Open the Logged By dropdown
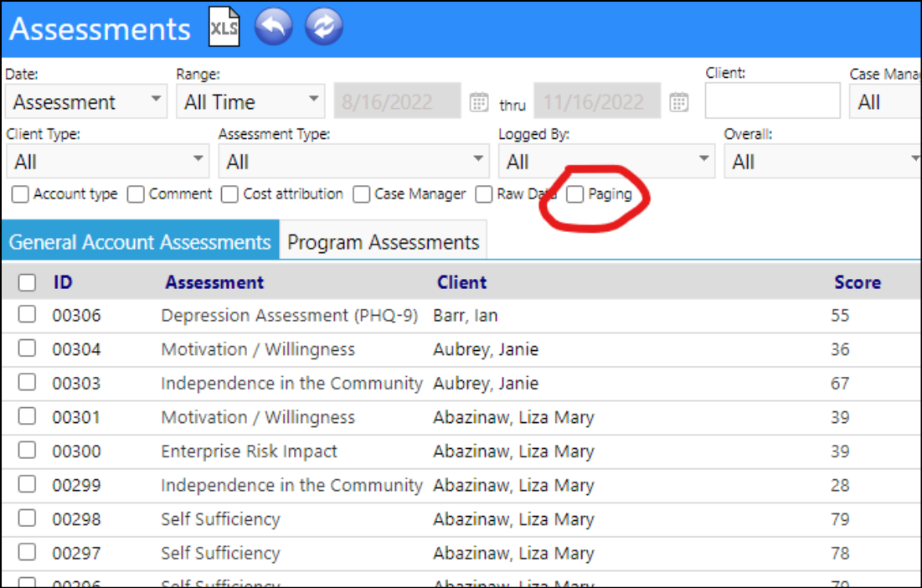The width and height of the screenshot is (922, 588). tap(607, 161)
